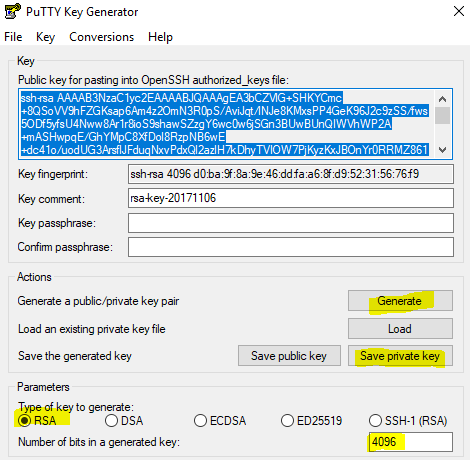Click the Key comment field

[x=291, y=198]
